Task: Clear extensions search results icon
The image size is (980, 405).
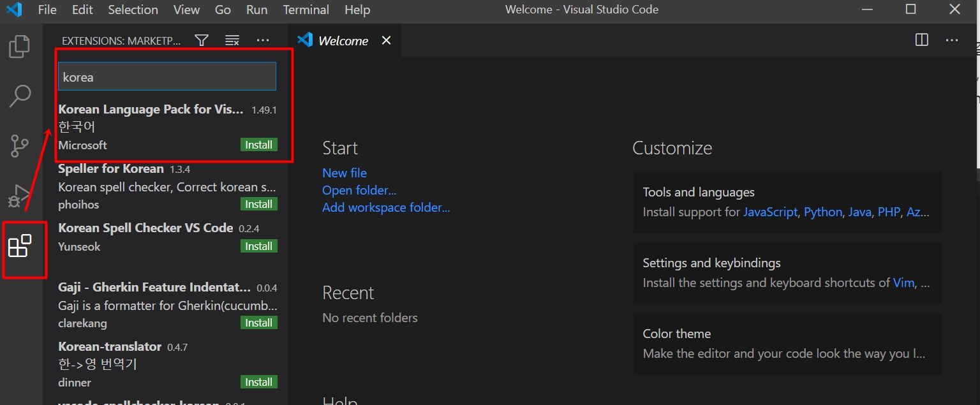Action: click(232, 40)
